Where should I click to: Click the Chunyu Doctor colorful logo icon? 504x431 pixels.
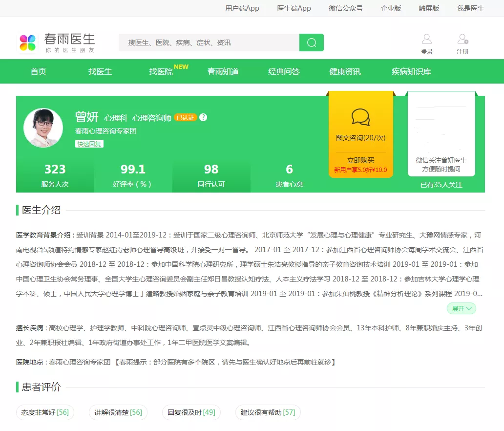coord(27,43)
